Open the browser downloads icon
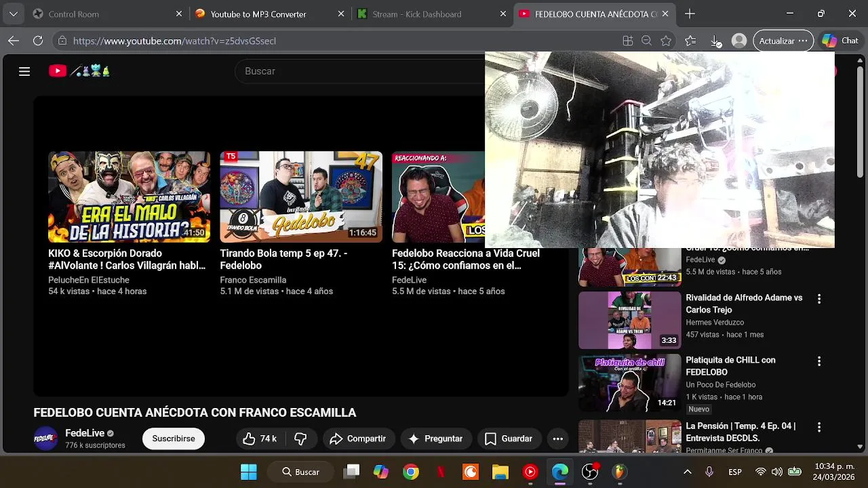868x488 pixels. tap(716, 41)
